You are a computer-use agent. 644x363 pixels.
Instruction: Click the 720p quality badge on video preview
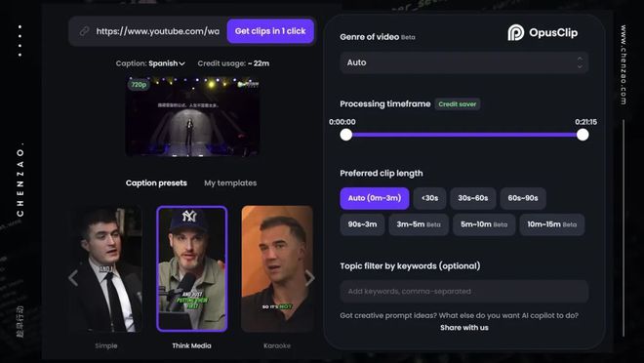(x=139, y=85)
